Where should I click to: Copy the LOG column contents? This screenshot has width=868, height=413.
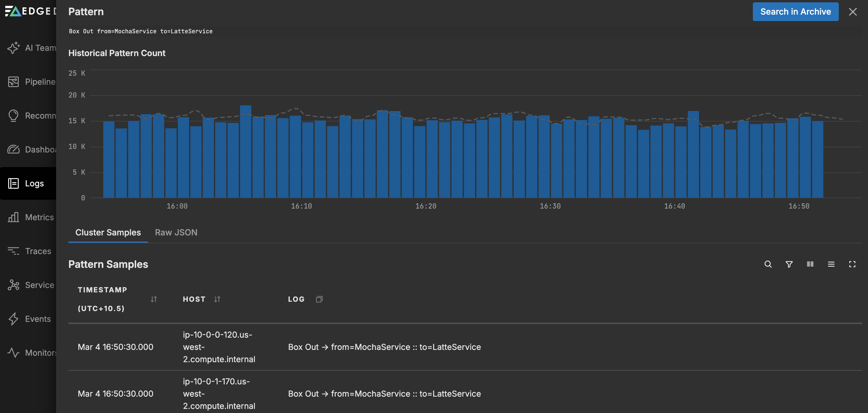pos(319,299)
